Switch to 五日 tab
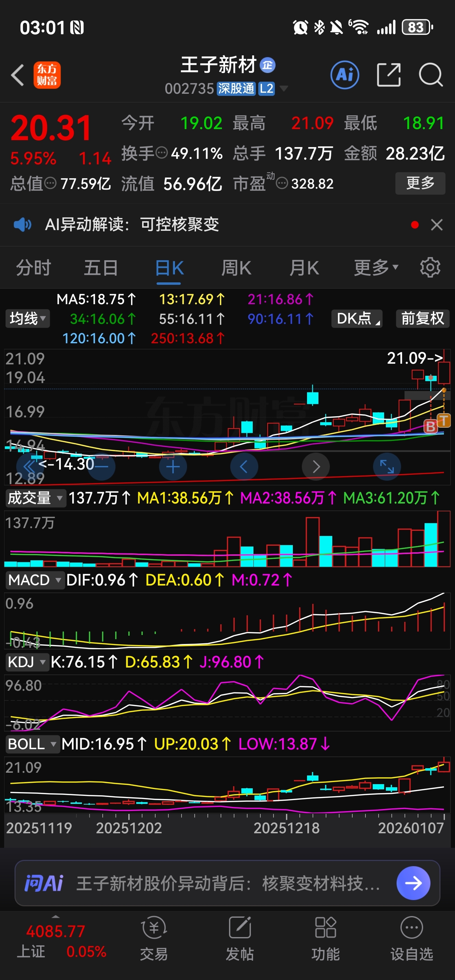 tap(101, 267)
